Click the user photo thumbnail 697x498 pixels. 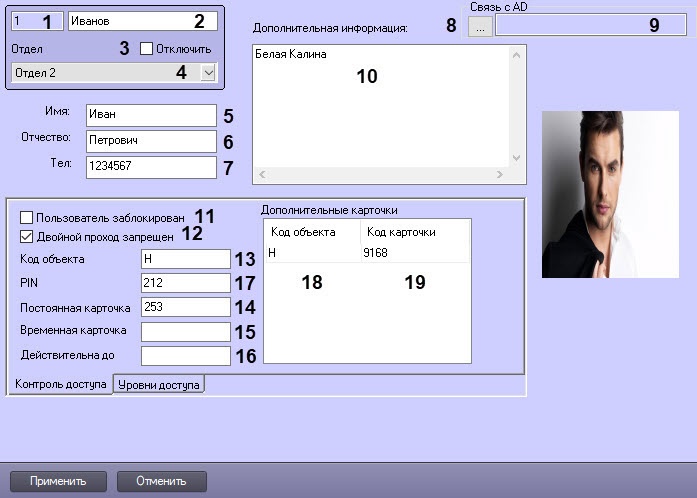click(x=609, y=194)
